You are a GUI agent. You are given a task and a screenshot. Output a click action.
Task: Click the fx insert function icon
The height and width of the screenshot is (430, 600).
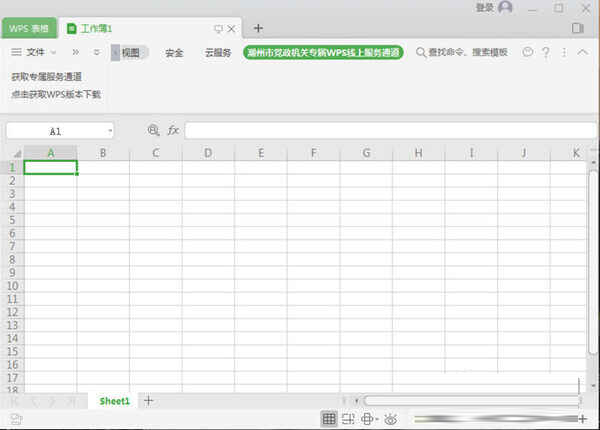pyautogui.click(x=173, y=130)
